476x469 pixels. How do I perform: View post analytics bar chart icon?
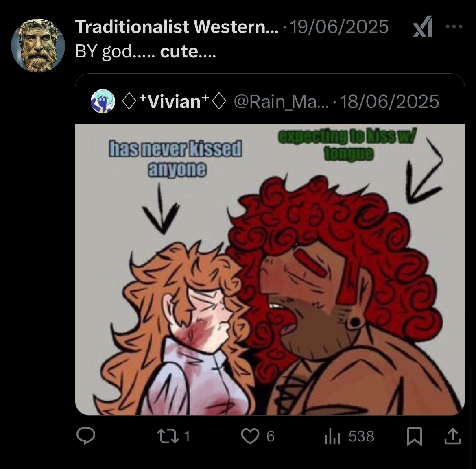[x=332, y=436]
